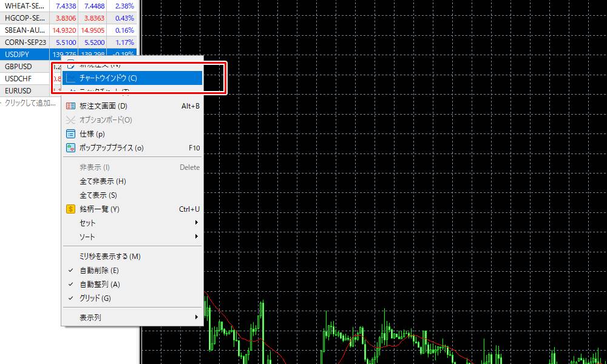Image resolution: width=607 pixels, height=364 pixels.
Task: Click the ポップアッププライス popup prices icon
Action: (x=70, y=148)
